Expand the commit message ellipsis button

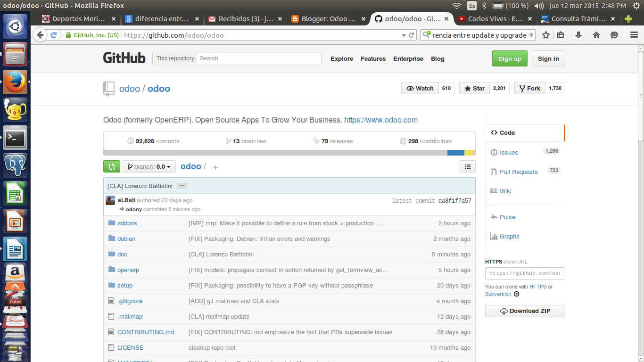[x=182, y=186]
